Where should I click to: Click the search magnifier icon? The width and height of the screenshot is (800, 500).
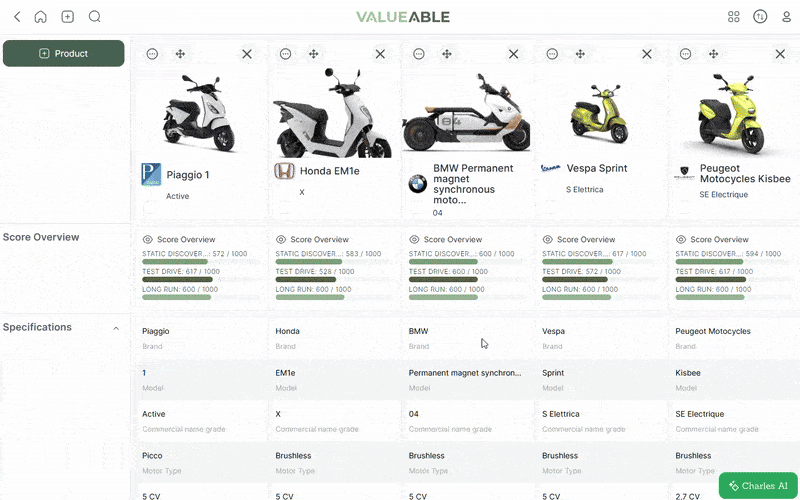[x=94, y=17]
